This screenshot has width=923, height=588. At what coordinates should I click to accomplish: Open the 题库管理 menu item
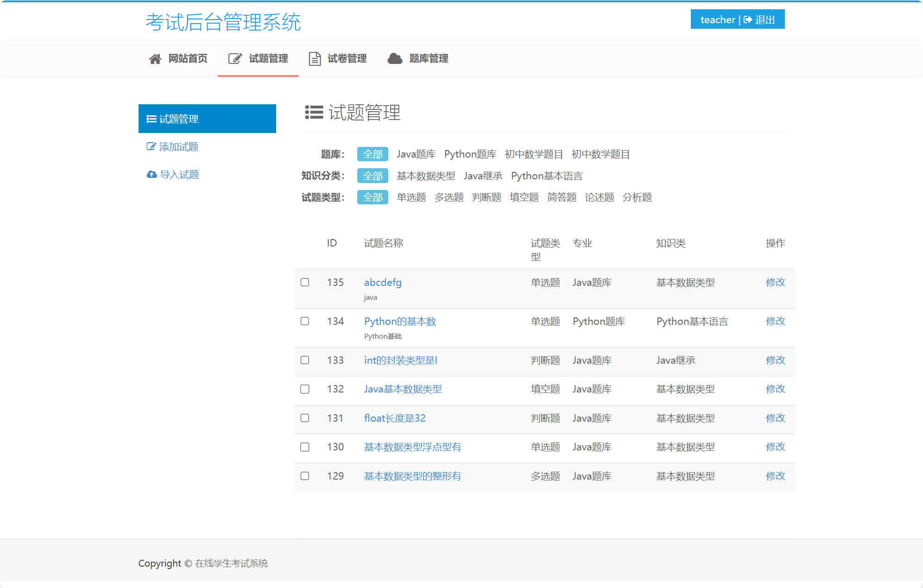coord(428,58)
